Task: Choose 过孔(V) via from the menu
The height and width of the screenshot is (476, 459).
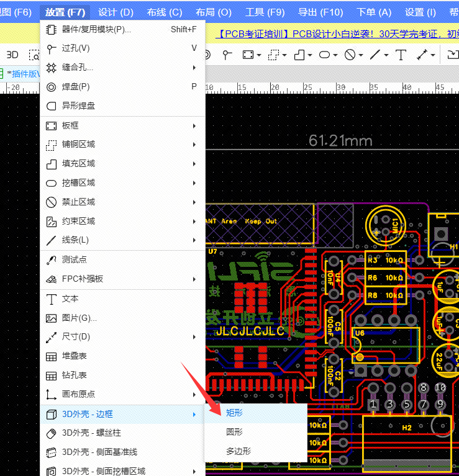Action: point(76,48)
